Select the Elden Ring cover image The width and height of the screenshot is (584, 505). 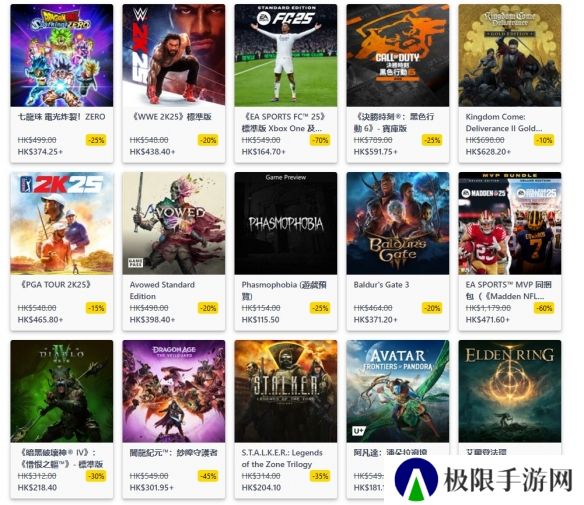[x=510, y=391]
